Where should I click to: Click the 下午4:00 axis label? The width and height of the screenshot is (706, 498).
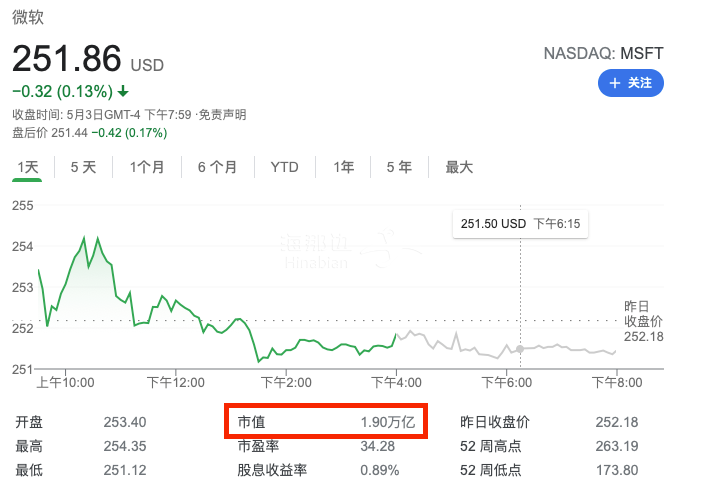(396, 383)
